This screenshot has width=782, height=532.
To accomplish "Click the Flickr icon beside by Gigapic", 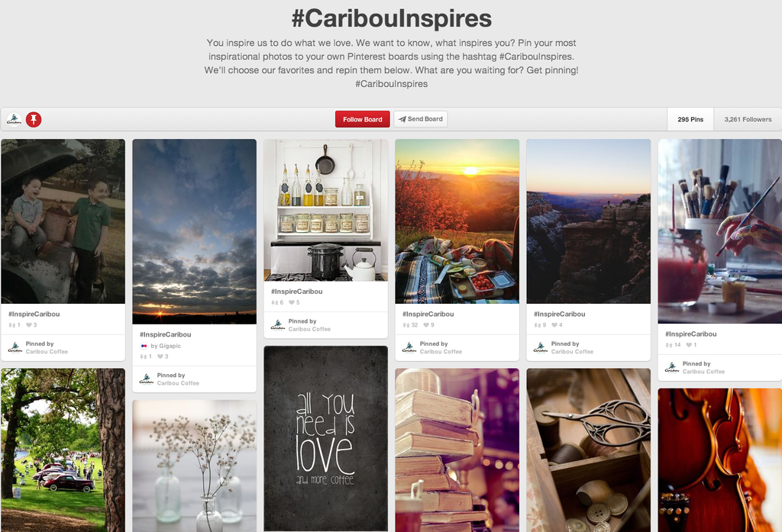I will click(x=144, y=346).
